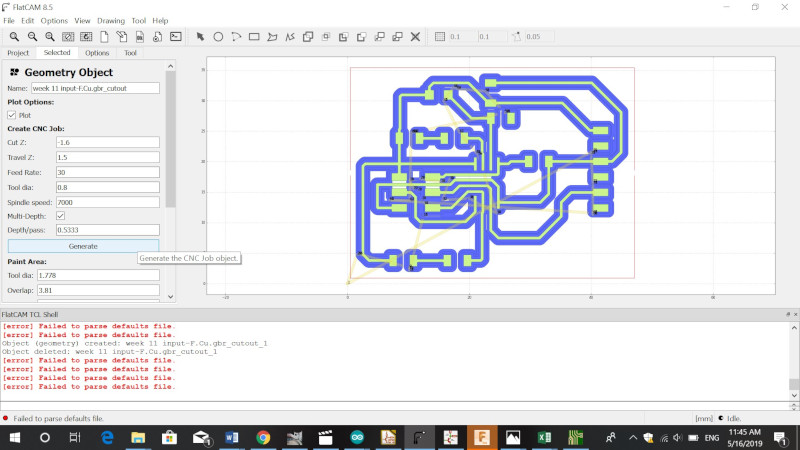Open the View menu
Screen dimensions: 800x450
(x=82, y=21)
